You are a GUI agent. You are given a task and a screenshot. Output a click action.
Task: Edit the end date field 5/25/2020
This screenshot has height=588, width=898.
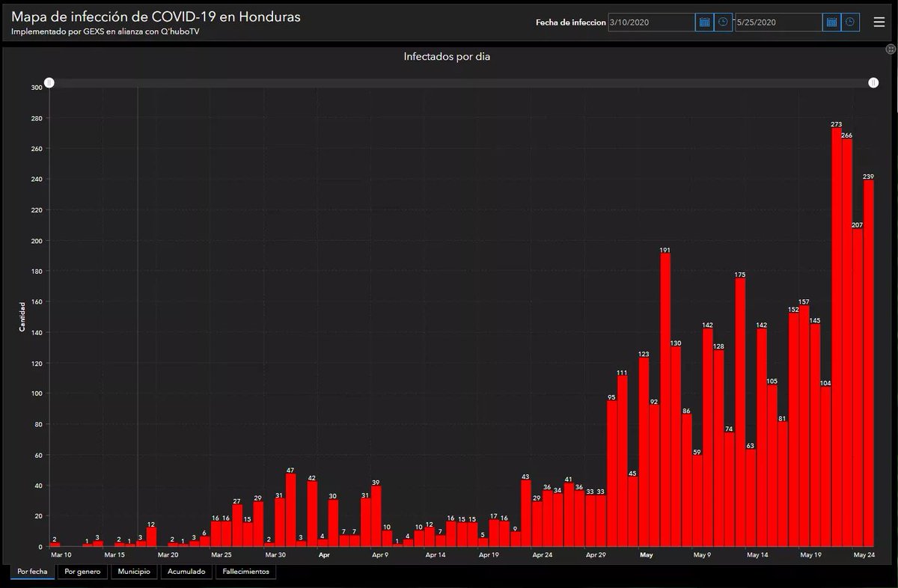coord(779,22)
